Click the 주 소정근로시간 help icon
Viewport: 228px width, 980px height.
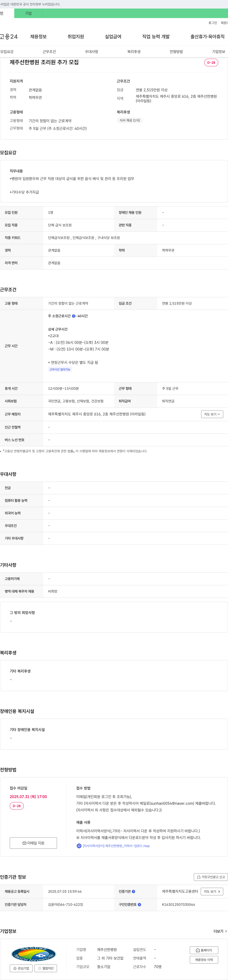point(74,316)
